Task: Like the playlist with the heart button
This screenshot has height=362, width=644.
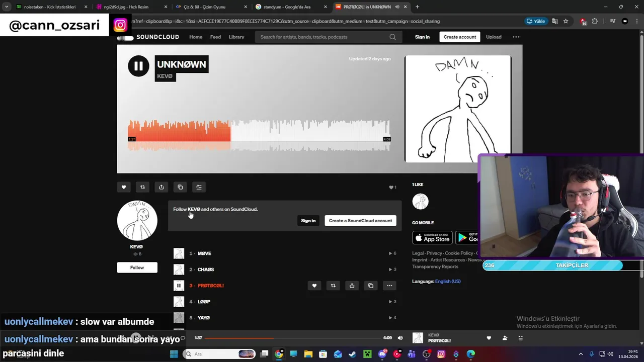Action: pos(124,187)
